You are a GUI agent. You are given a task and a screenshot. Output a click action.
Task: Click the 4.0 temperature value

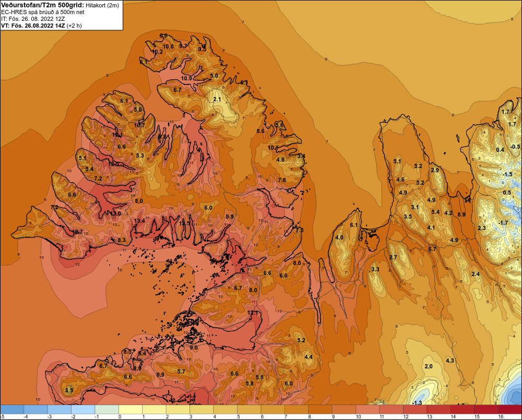click(x=339, y=237)
